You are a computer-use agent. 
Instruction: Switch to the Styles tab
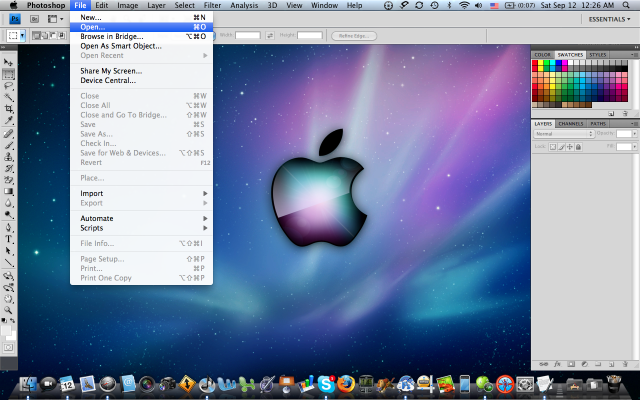(598, 55)
